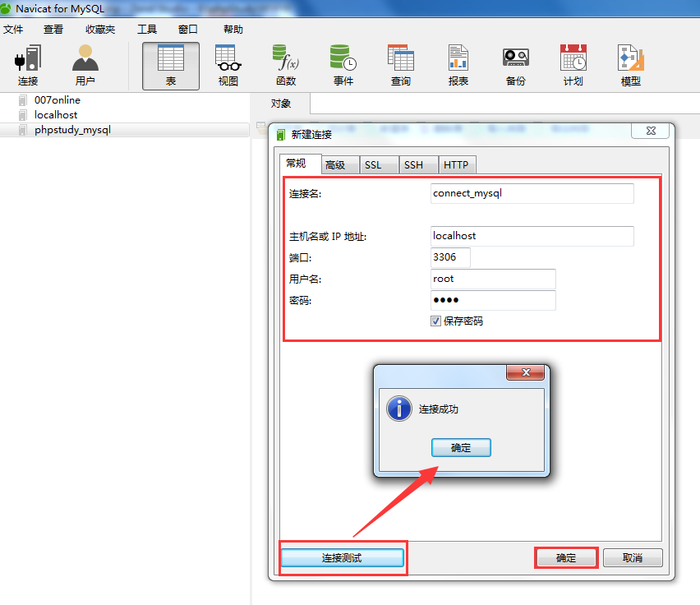Open the 窗口 menu

click(x=187, y=30)
